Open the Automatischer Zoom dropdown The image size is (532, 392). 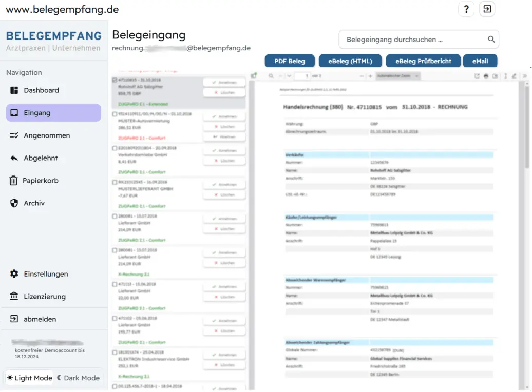(x=397, y=76)
